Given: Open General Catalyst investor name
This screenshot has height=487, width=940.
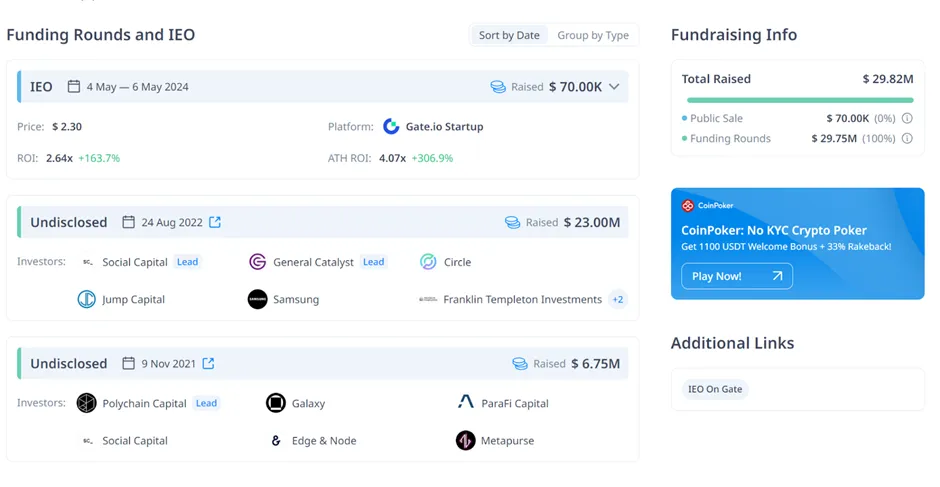Looking at the screenshot, I should (313, 262).
